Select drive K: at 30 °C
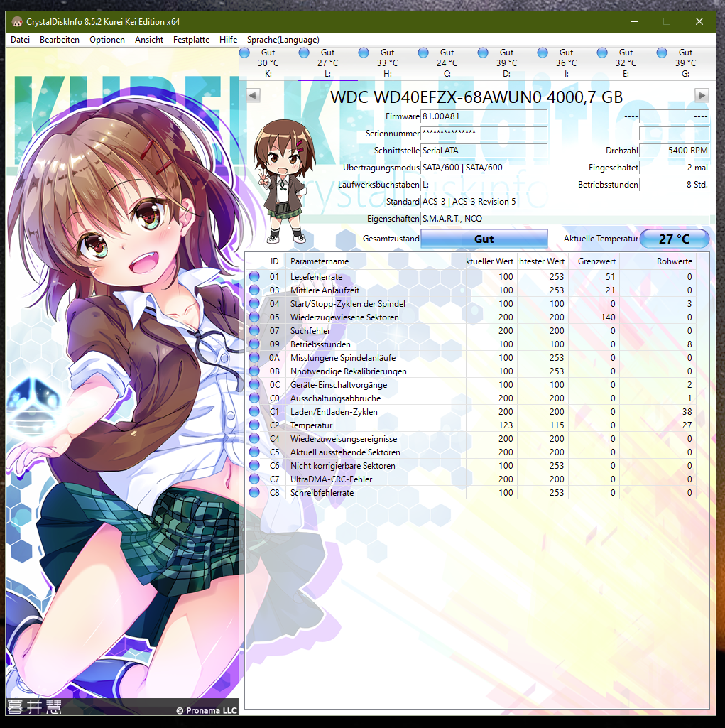Viewport: 725px width, 728px height. [x=268, y=63]
